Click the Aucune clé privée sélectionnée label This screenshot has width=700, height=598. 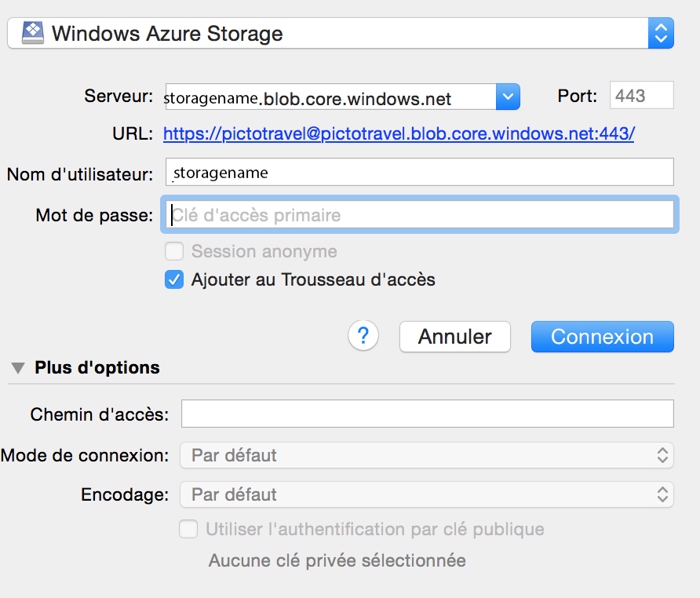pos(337,560)
